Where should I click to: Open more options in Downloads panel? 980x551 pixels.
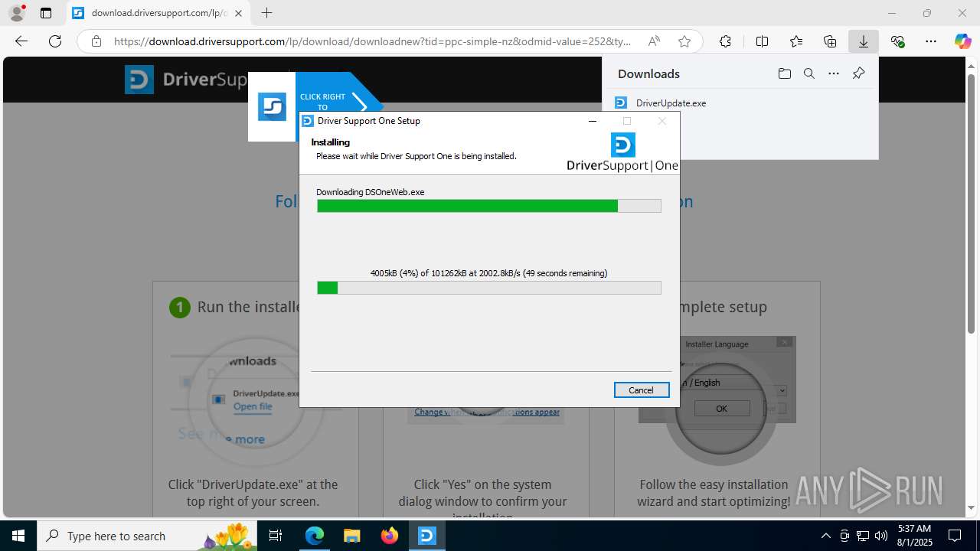pos(834,73)
